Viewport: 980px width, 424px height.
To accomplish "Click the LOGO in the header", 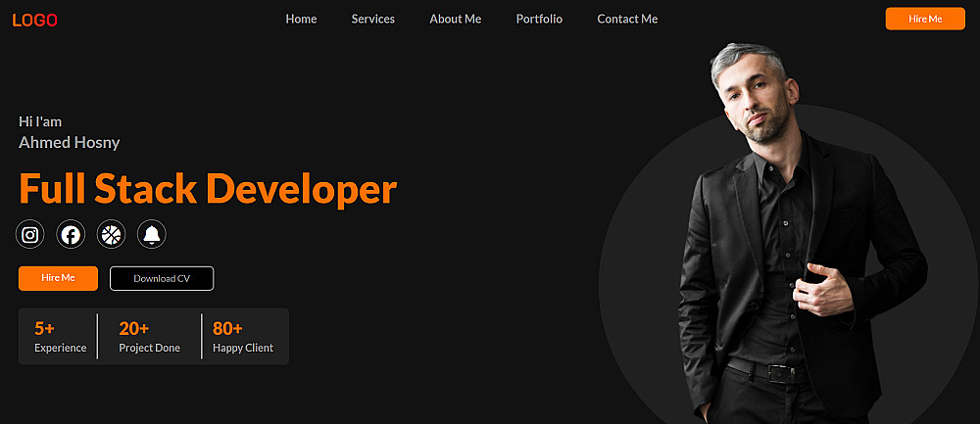I will click(x=35, y=20).
